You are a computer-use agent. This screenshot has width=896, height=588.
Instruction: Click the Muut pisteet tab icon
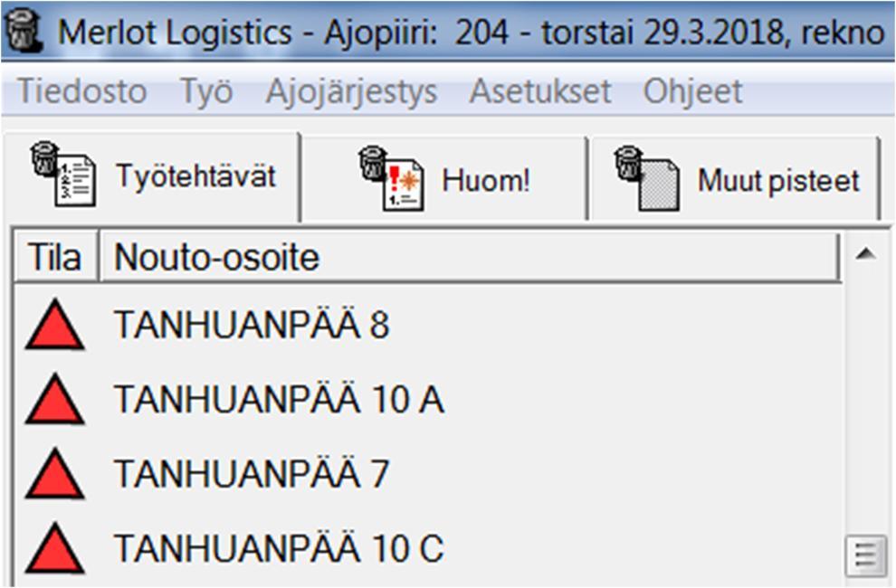click(646, 179)
